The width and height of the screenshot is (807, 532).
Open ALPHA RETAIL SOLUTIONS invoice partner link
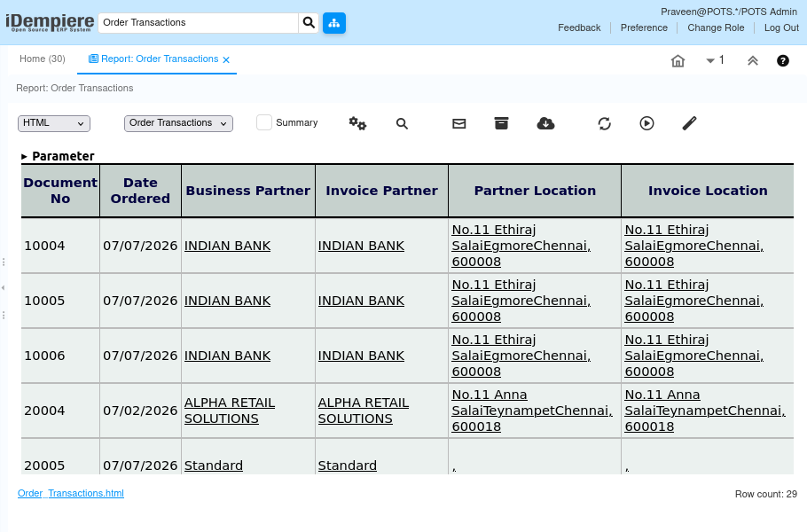[364, 411]
